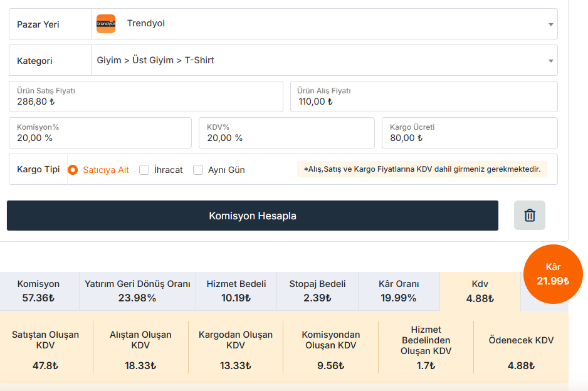Screen dimensions: 588x391
Task: Click the orange Kâr profit badge
Action: 553,274
